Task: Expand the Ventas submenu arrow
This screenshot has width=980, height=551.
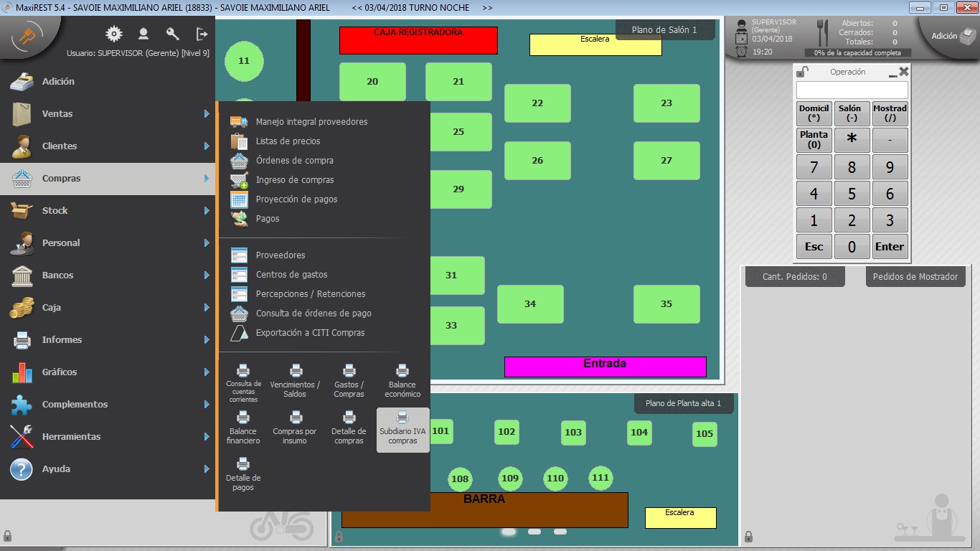Action: tap(207, 114)
